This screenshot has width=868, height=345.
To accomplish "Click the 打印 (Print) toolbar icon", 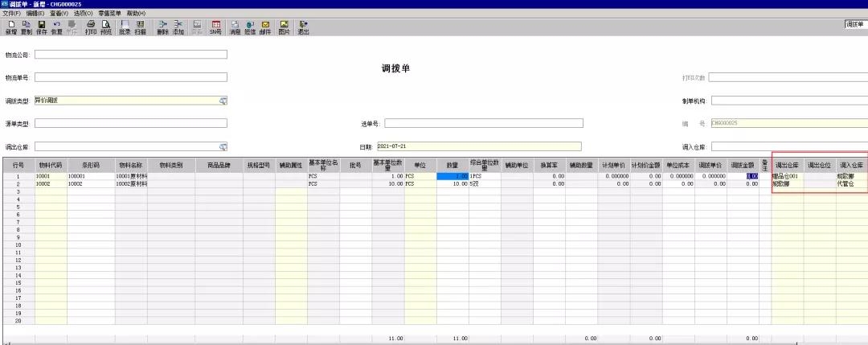I will (x=91, y=27).
